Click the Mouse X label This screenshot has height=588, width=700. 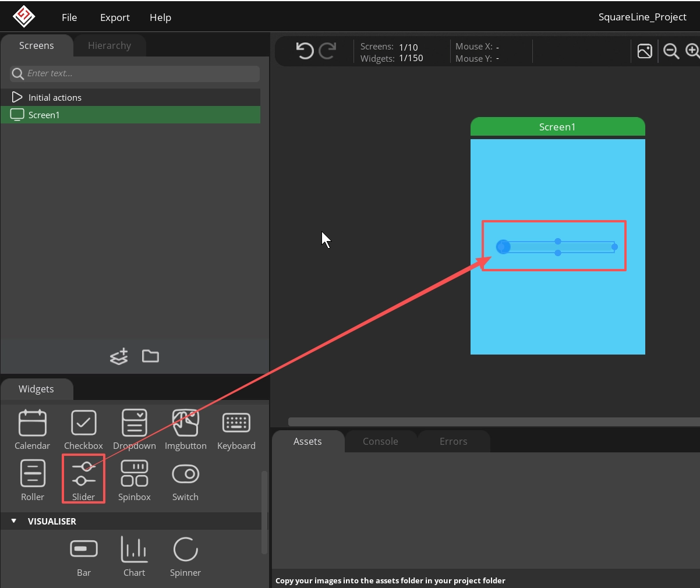(x=473, y=47)
